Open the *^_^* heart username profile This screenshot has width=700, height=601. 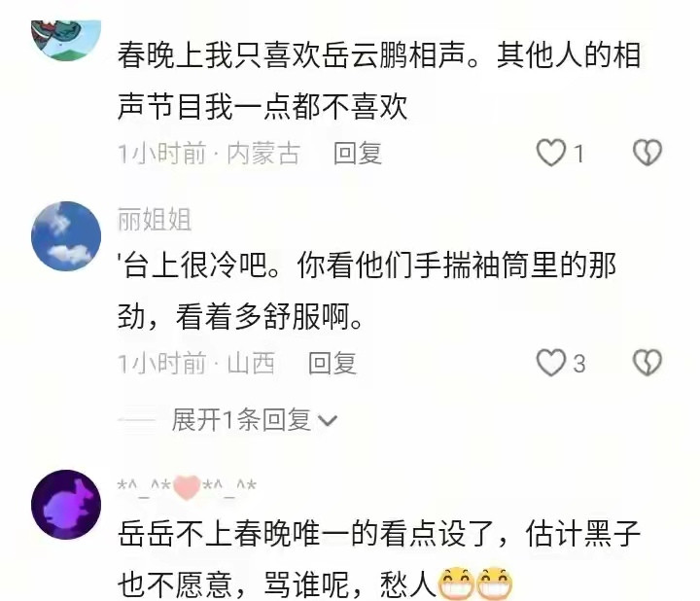click(x=187, y=487)
